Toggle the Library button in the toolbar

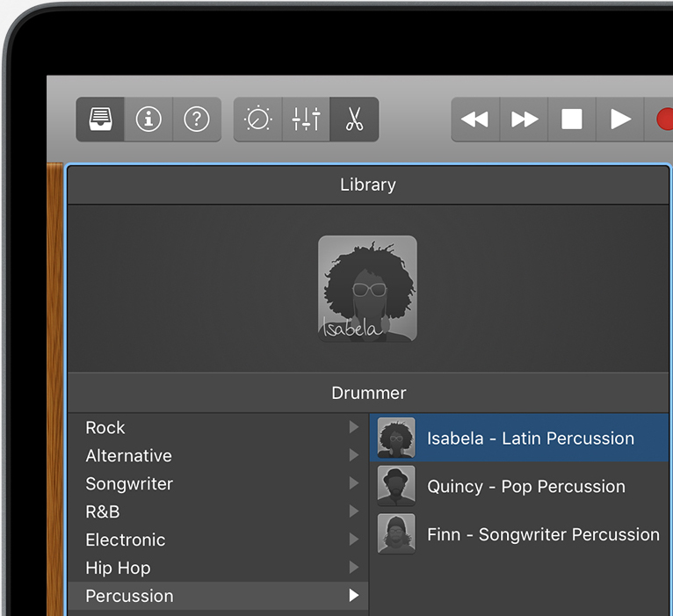[100, 120]
